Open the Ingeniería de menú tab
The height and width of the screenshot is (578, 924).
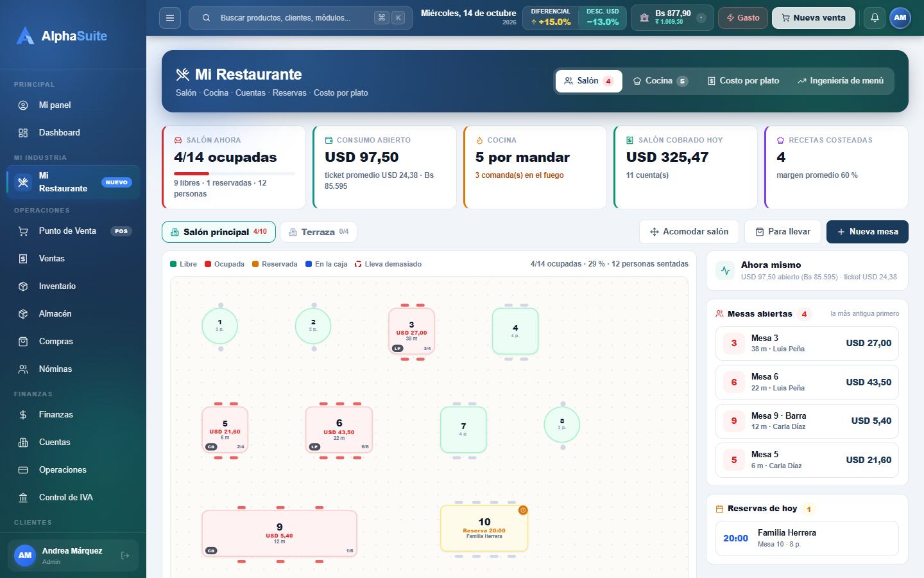[841, 81]
